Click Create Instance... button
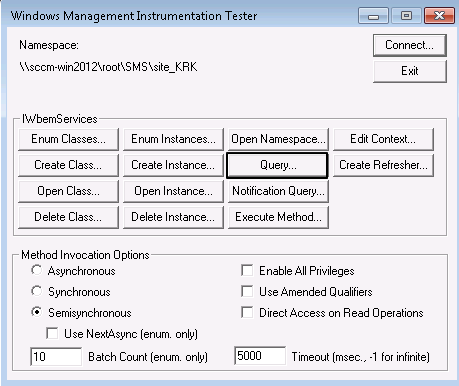This screenshot has height=386, width=459. pyautogui.click(x=173, y=165)
